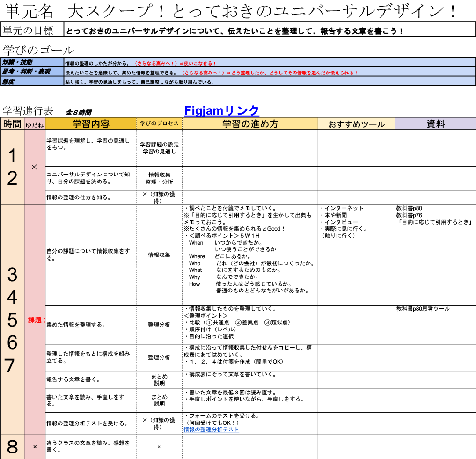
Task: Click the red 課題 cell
Action: click(x=35, y=321)
